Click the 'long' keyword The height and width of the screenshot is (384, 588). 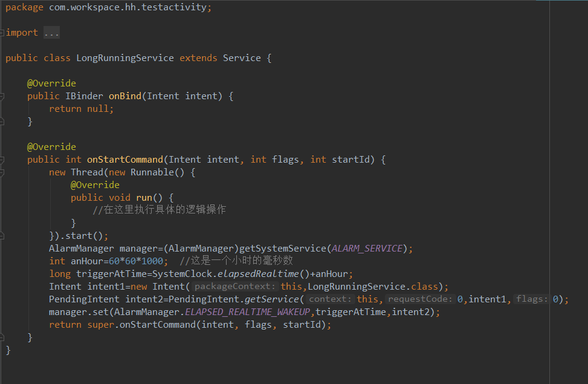click(60, 274)
